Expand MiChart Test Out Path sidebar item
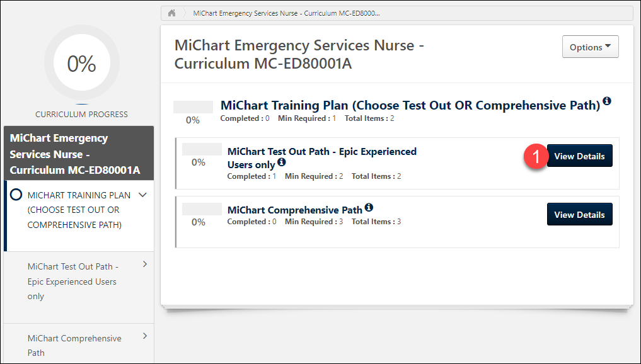This screenshot has height=364, width=641. (x=145, y=264)
